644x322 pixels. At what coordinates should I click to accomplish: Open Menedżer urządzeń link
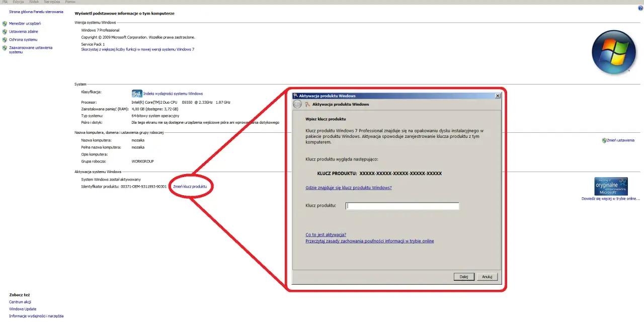pos(25,24)
